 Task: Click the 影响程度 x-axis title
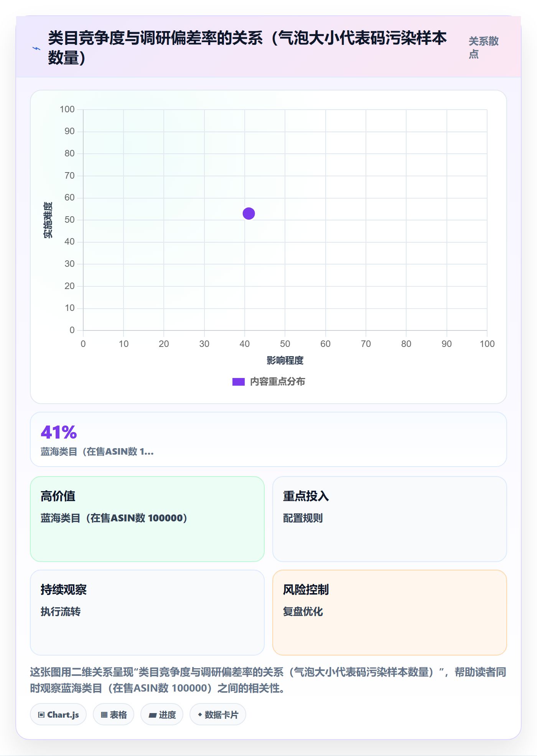(x=285, y=360)
